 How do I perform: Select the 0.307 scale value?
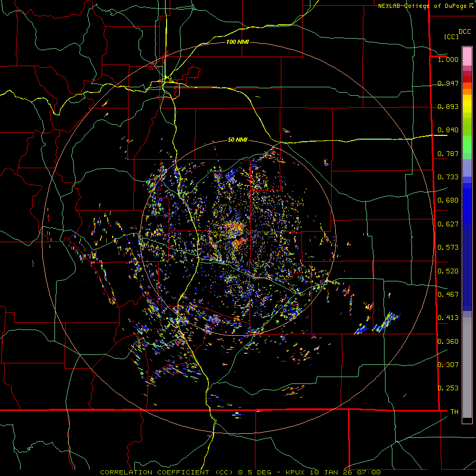pos(448,365)
